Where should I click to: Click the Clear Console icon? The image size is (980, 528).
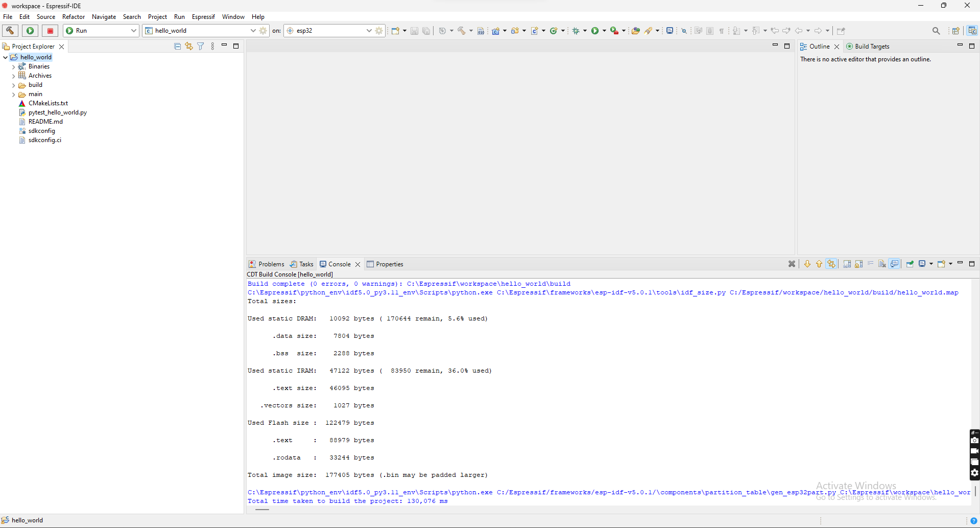pos(882,264)
